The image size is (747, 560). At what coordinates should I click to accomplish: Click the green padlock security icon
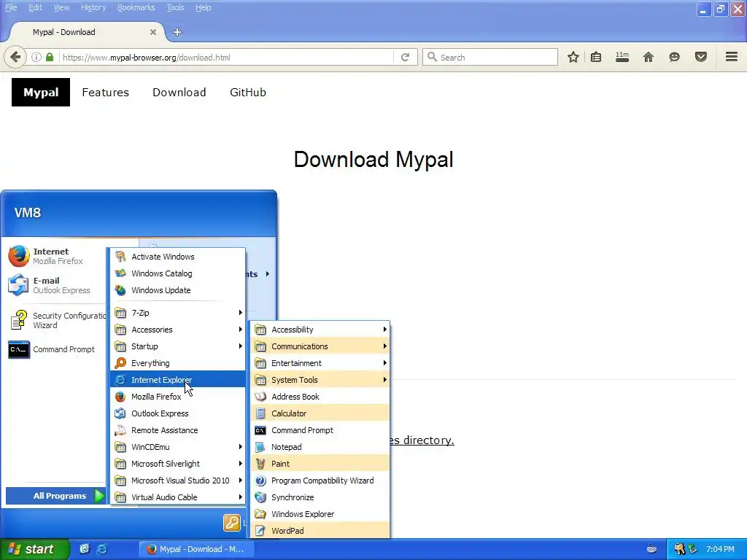(50, 57)
